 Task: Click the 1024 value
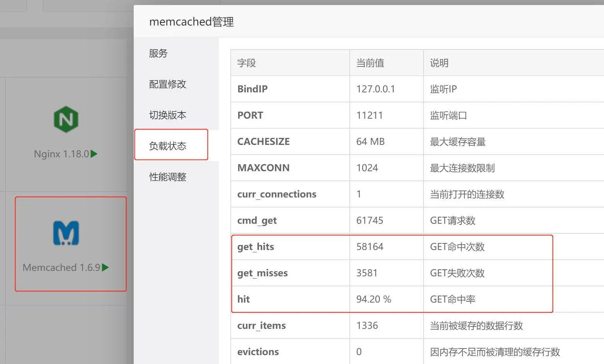click(367, 168)
